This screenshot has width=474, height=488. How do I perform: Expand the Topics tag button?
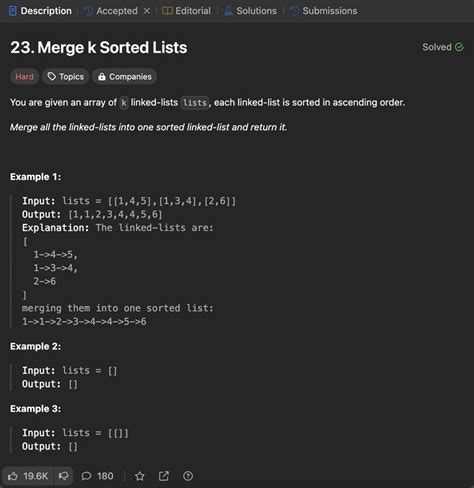(66, 77)
